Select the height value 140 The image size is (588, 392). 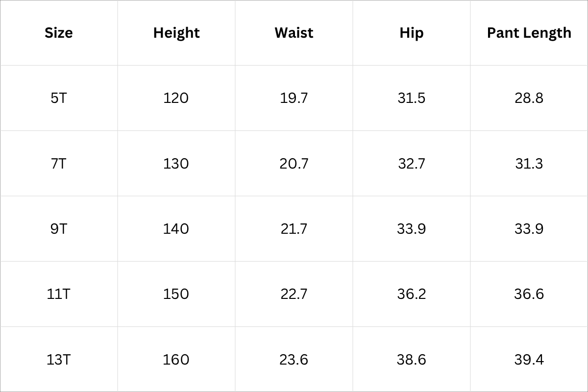point(176,229)
